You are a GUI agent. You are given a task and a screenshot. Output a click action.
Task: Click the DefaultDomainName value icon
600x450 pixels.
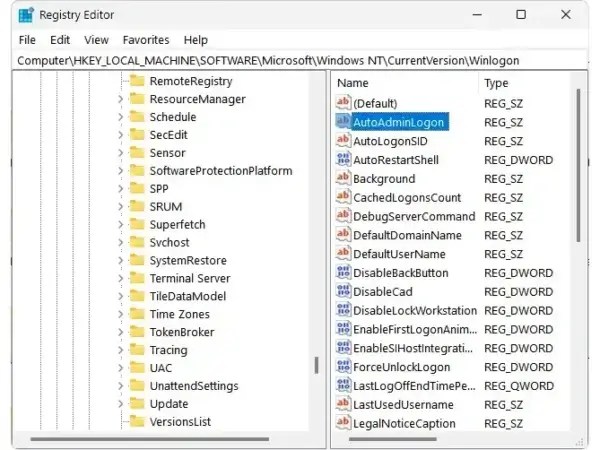[343, 234]
